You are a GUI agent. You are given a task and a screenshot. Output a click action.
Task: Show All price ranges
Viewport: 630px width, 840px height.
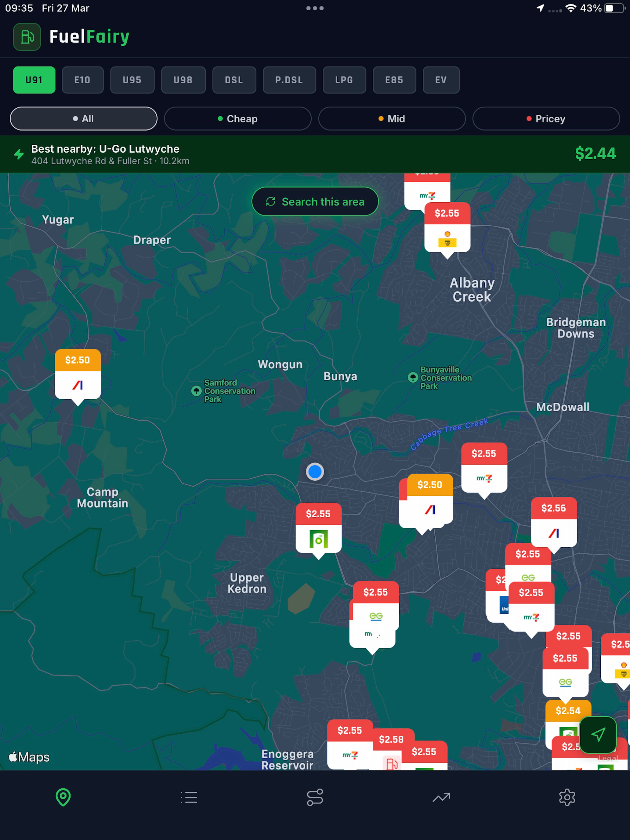84,119
